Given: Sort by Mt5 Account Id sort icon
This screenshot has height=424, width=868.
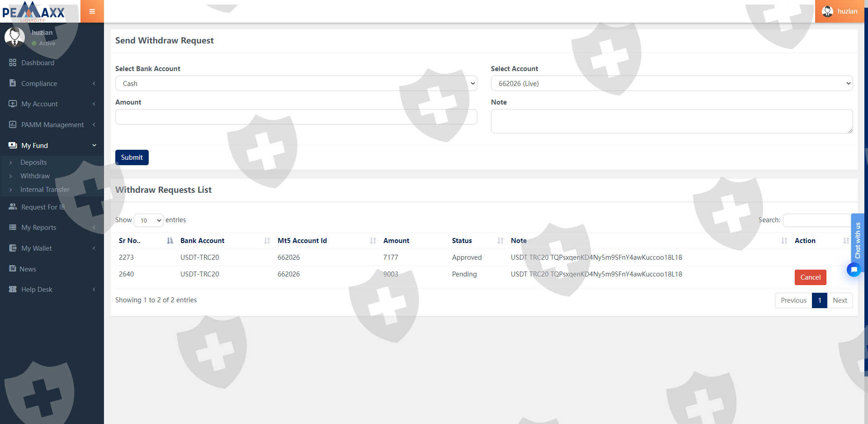Looking at the screenshot, I should [x=373, y=241].
